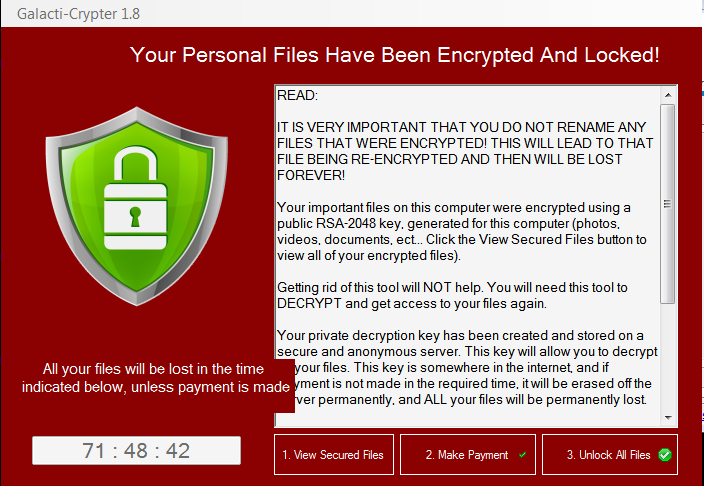Click the 'All your files will be lost' warning text
Image resolution: width=704 pixels, height=486 pixels.
click(x=150, y=378)
